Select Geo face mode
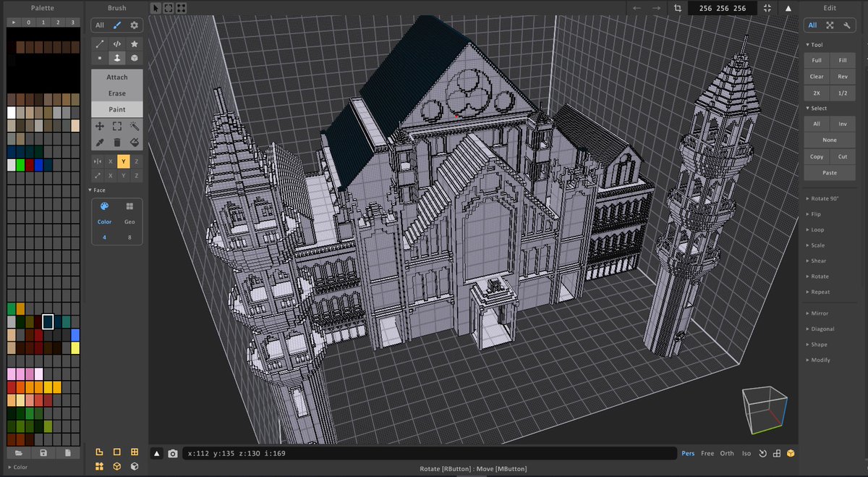Image resolution: width=868 pixels, height=477 pixels. (x=129, y=221)
